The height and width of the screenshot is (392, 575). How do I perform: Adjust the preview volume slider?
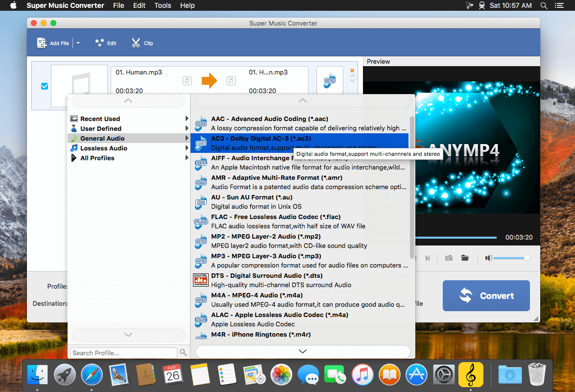point(511,258)
